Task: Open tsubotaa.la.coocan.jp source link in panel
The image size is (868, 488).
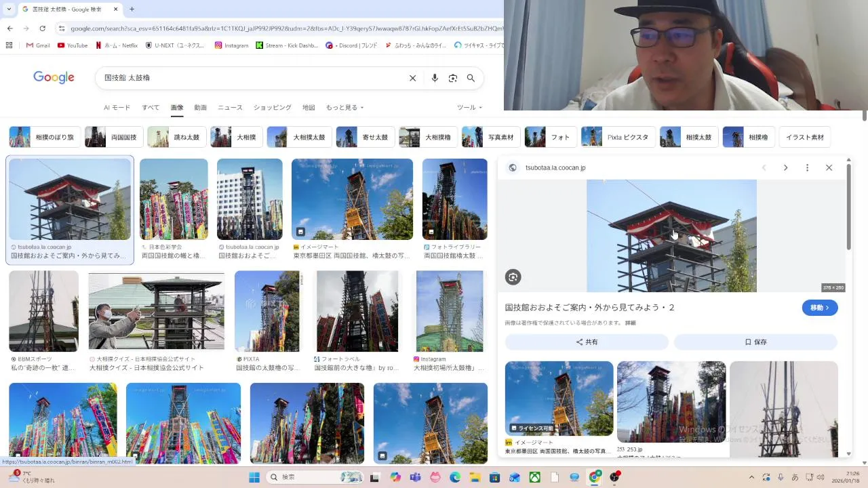Action: click(x=555, y=167)
